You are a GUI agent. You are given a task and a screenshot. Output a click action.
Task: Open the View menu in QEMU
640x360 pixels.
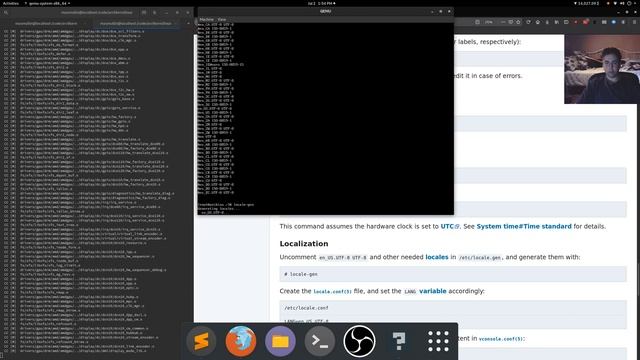(x=222, y=19)
